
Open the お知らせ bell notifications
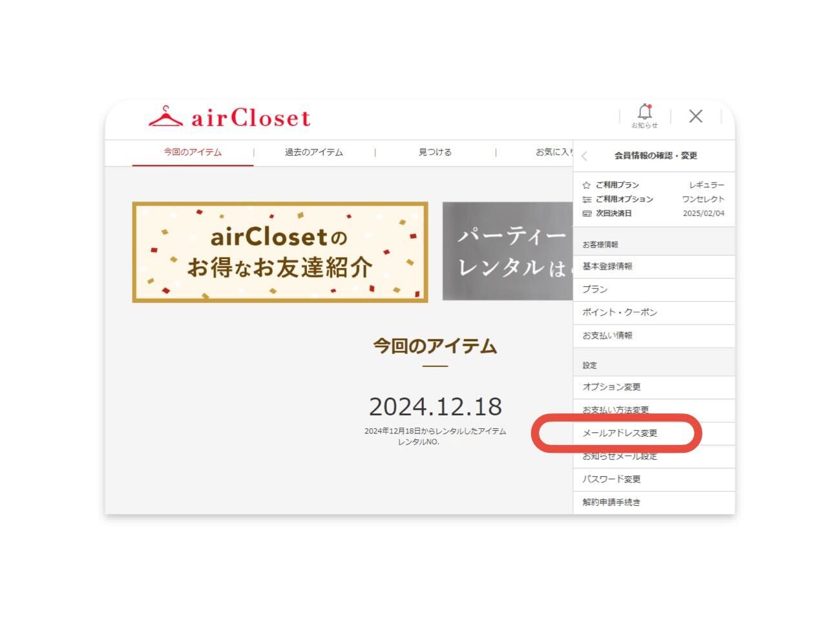click(644, 116)
